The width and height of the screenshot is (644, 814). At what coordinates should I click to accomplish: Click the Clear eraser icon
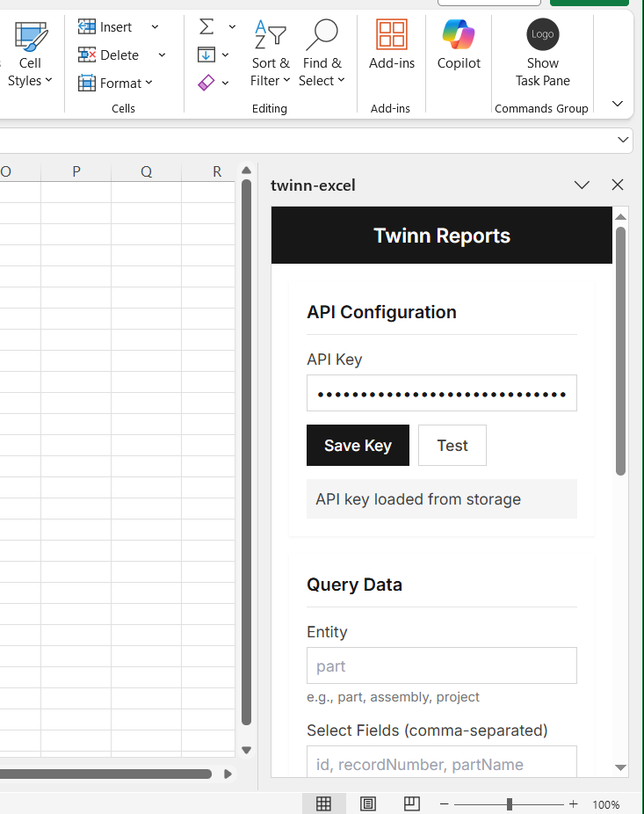(x=206, y=83)
